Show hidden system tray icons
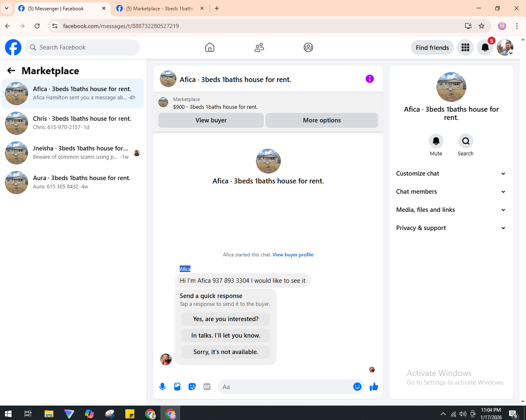526x420 pixels. pos(443,413)
